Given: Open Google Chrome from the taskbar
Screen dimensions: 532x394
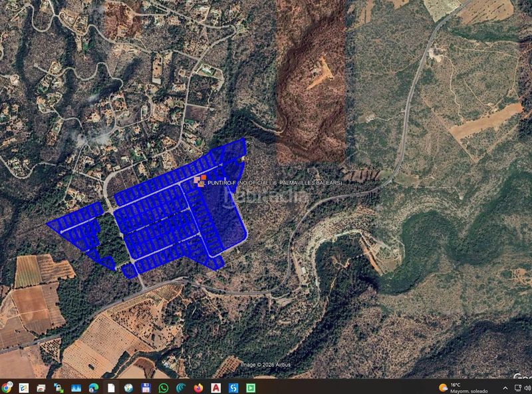Looking at the screenshot, I should click(x=6, y=387).
